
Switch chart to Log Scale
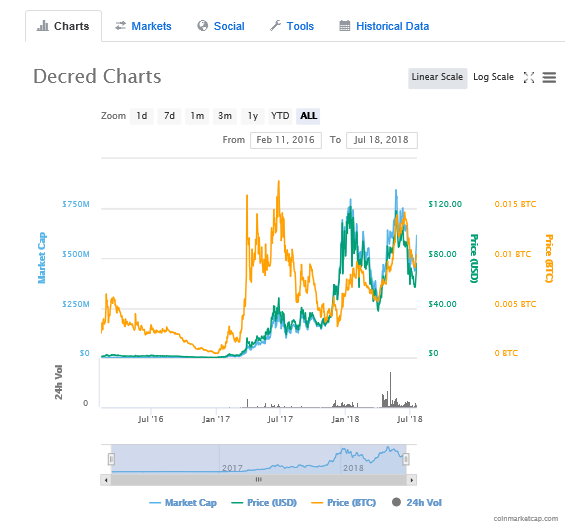pos(493,77)
